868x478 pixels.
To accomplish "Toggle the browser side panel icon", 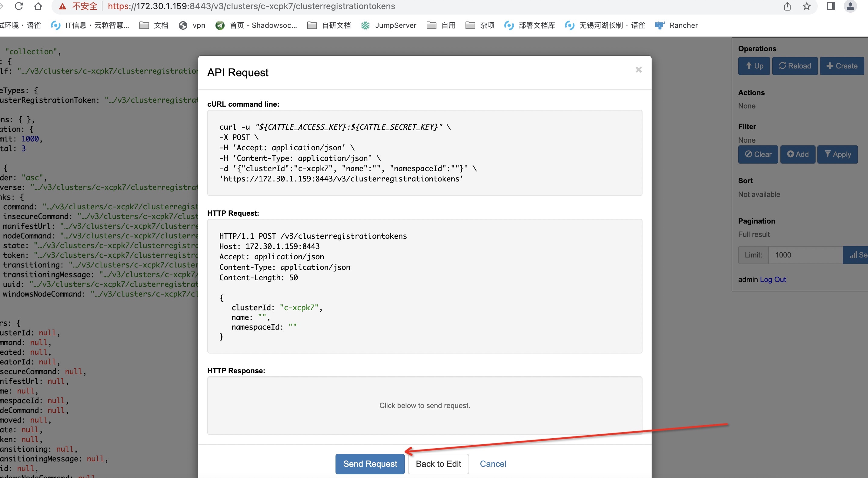I will (x=831, y=6).
